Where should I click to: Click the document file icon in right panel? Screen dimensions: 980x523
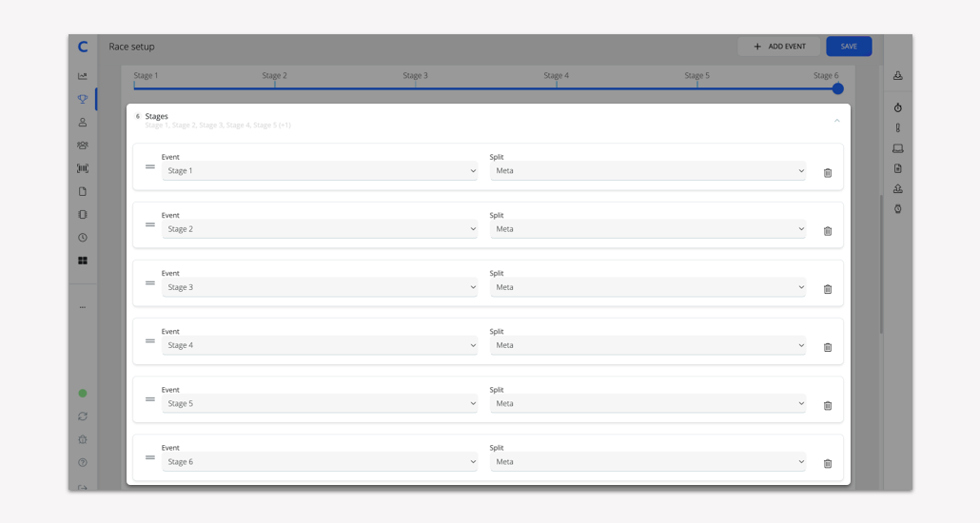tap(898, 168)
